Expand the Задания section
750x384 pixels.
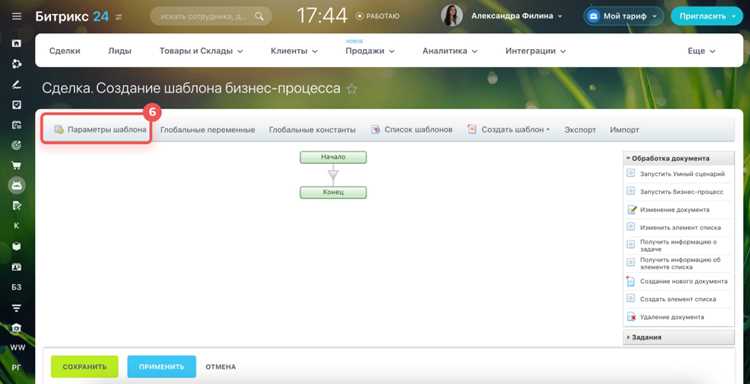pyautogui.click(x=678, y=337)
